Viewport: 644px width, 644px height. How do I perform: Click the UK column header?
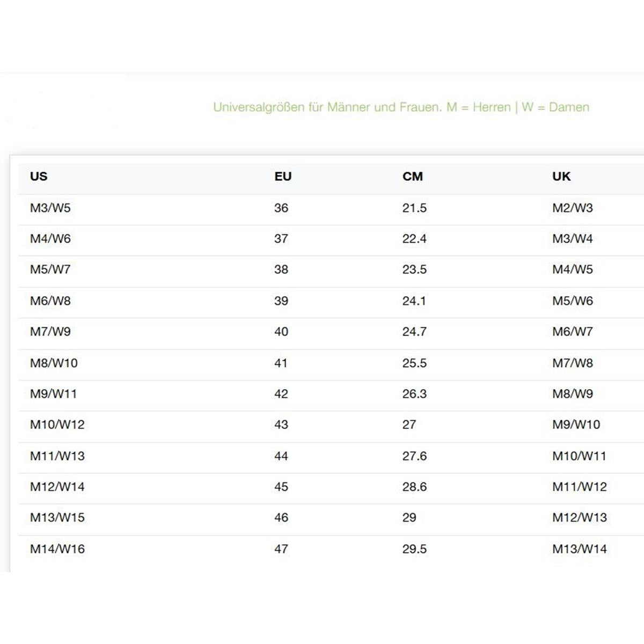pyautogui.click(x=561, y=177)
